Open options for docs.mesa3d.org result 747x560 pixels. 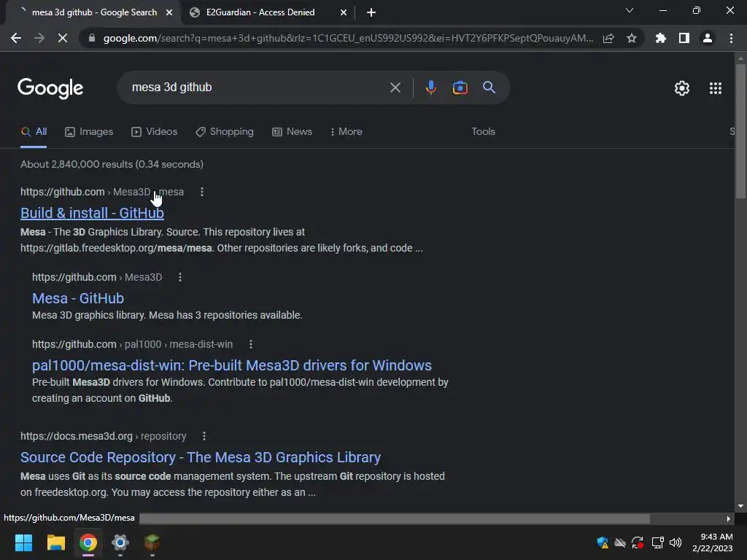[204, 436]
